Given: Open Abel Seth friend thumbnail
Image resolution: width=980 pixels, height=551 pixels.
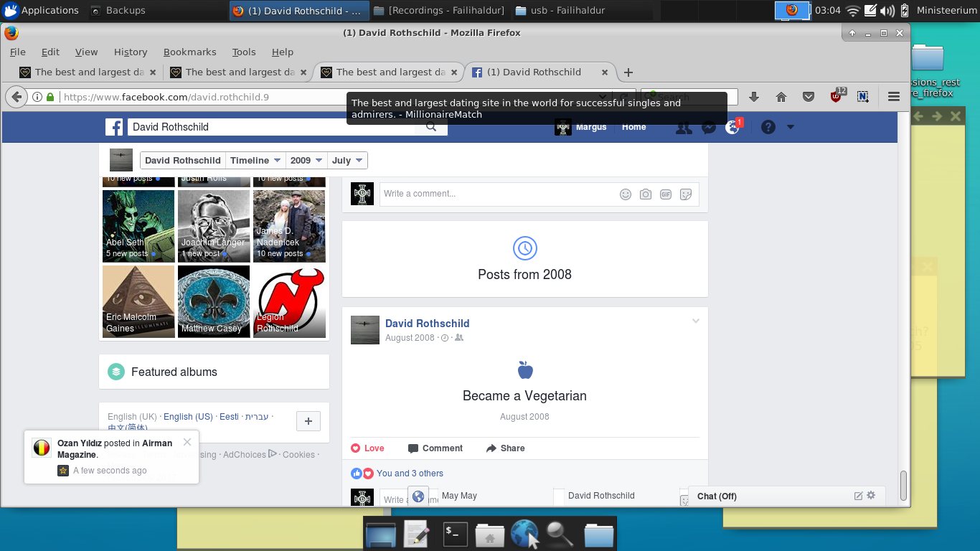Looking at the screenshot, I should tap(138, 226).
